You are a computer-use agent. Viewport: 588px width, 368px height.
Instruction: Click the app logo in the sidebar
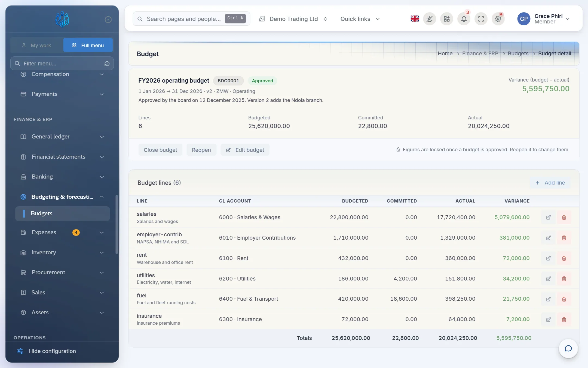pos(62,19)
